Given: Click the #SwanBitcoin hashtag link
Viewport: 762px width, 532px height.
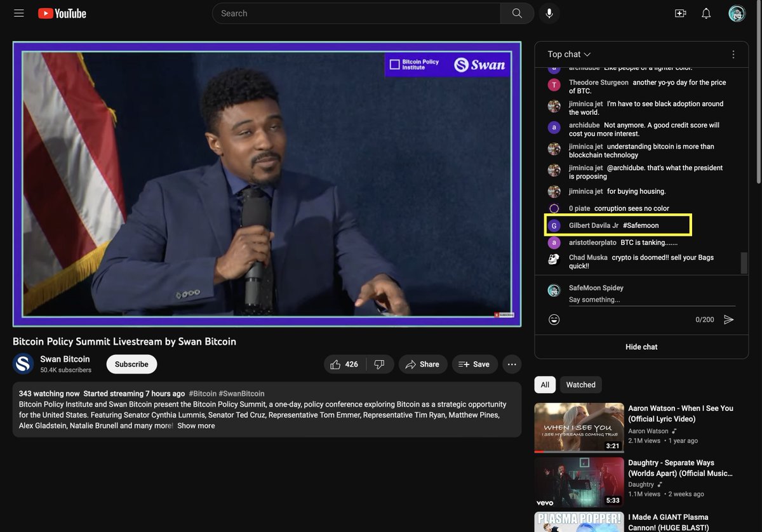Looking at the screenshot, I should 241,394.
